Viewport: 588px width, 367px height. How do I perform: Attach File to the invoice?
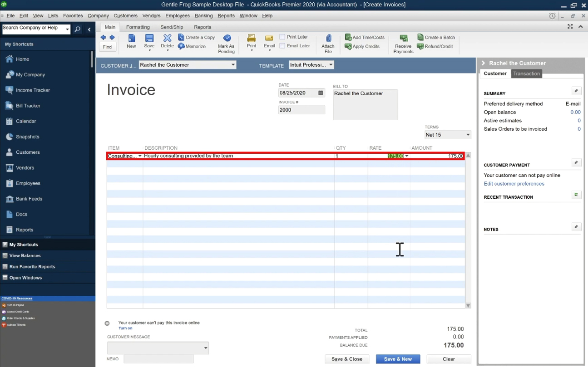point(328,44)
